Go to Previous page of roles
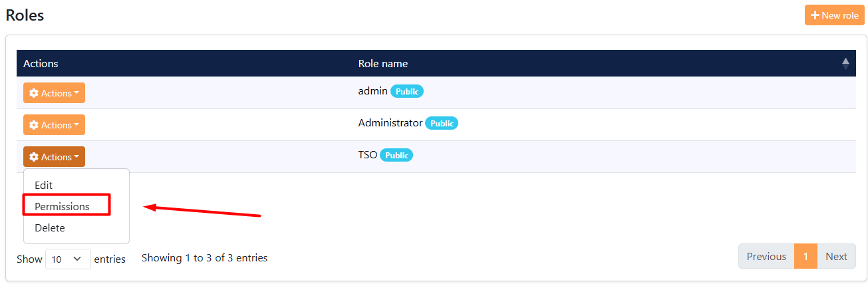Viewport: 868px width, 284px height. 766,256
